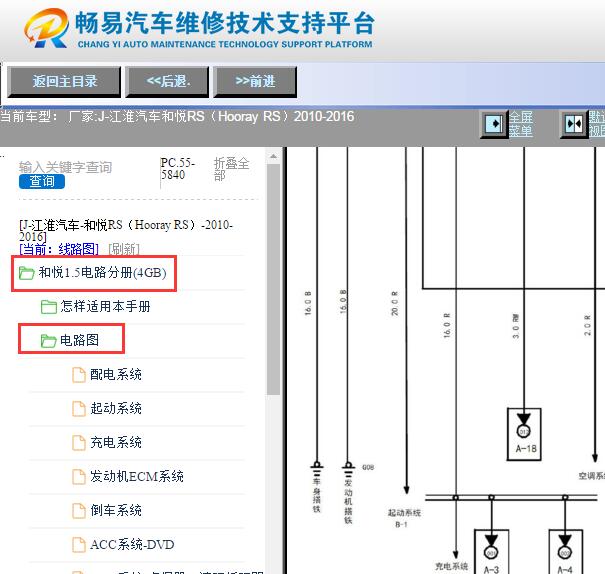Screen dimensions: 605x574
Task: Open the 倒车系统 document
Action: 116,510
